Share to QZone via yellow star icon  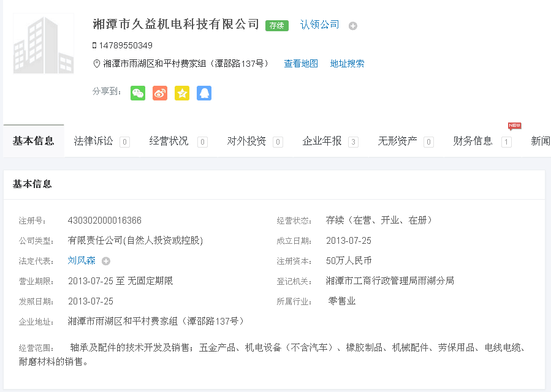(x=182, y=93)
